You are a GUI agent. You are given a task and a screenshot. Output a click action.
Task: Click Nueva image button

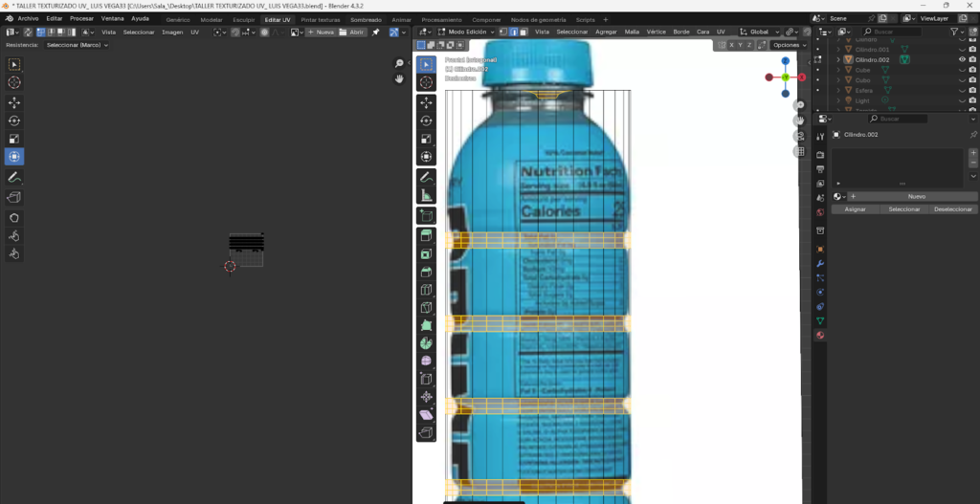321,32
